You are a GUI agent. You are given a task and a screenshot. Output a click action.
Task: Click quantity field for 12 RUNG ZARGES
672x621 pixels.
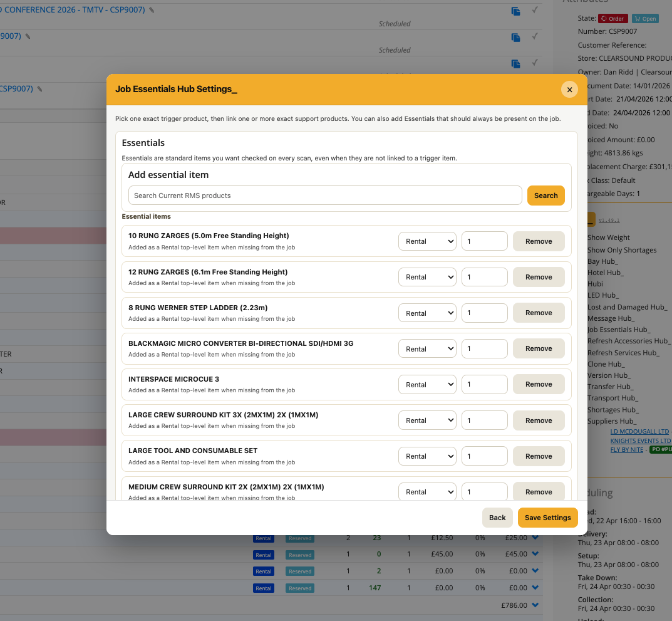[x=484, y=277]
